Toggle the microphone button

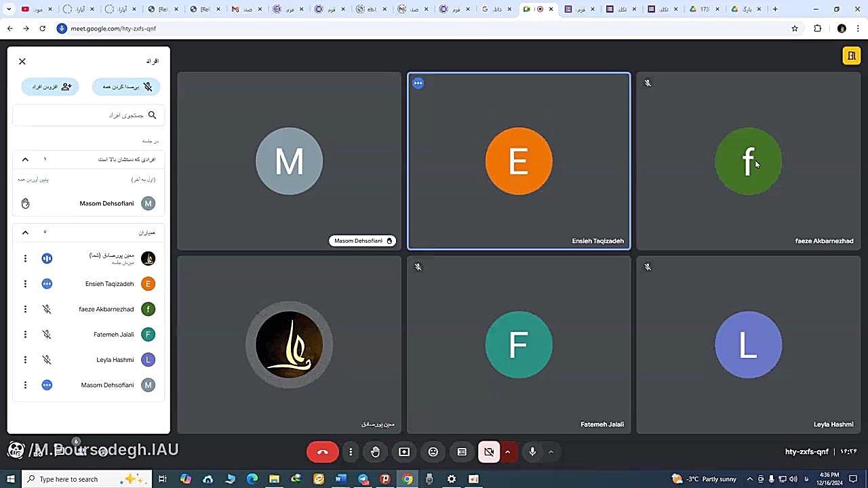pyautogui.click(x=533, y=452)
